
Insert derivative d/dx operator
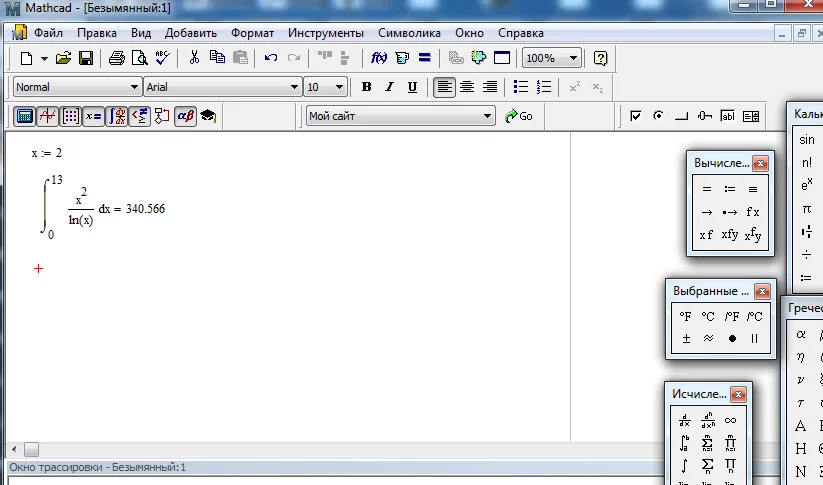point(684,420)
